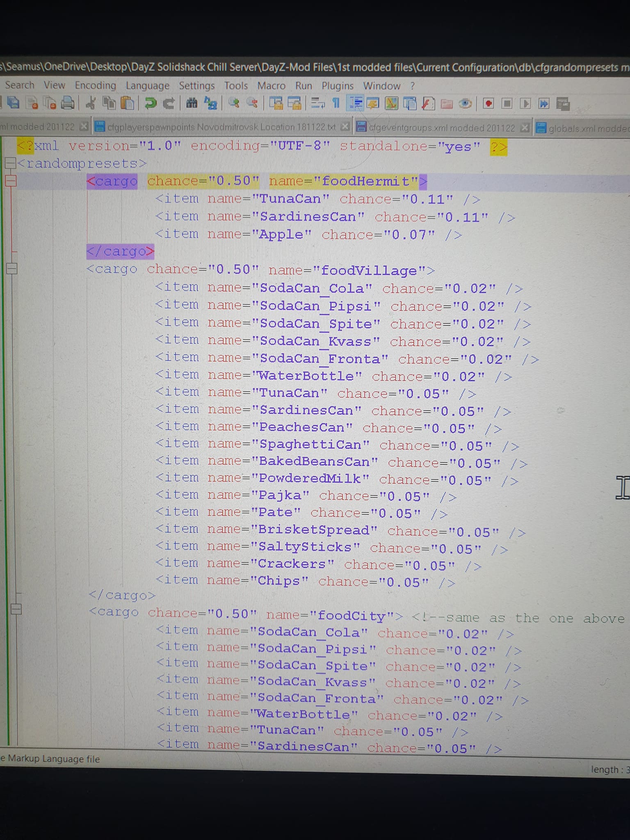This screenshot has width=630, height=840.
Task: Click the "PowderedMilk" item line
Action: 337,479
